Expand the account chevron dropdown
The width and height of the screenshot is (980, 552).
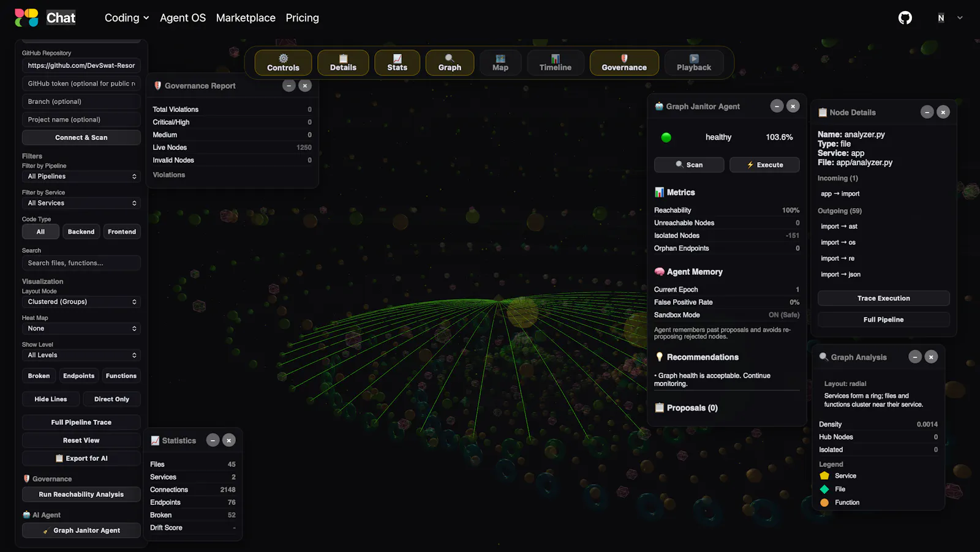[960, 18]
